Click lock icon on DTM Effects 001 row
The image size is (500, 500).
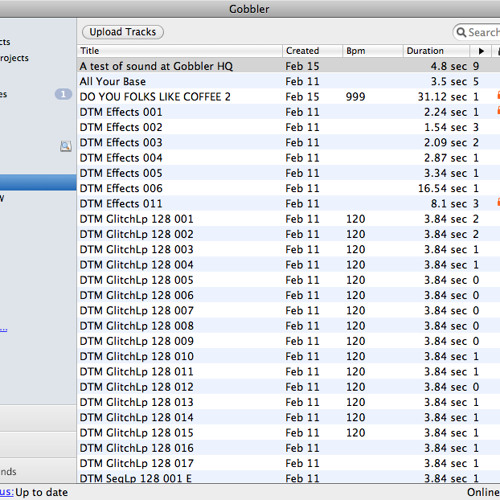[498, 110]
